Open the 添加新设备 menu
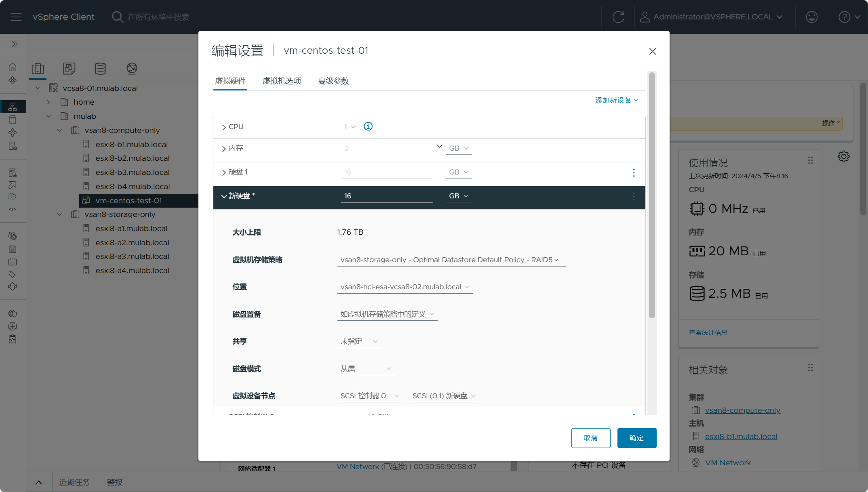The image size is (868, 492). click(617, 100)
